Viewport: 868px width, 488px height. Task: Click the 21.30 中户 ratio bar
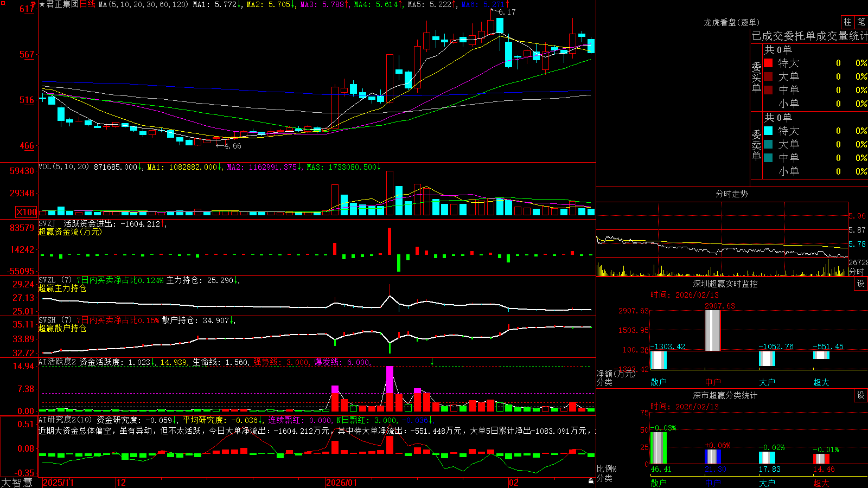pyautogui.click(x=713, y=457)
